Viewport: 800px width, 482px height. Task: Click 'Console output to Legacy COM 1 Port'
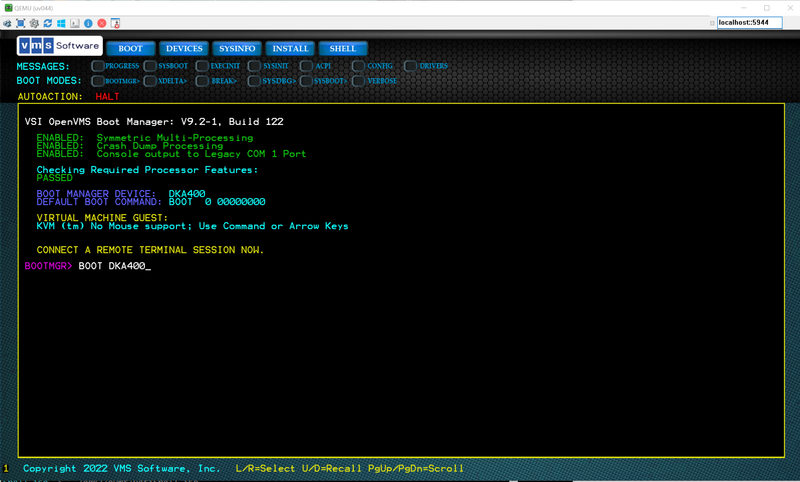[x=201, y=154]
